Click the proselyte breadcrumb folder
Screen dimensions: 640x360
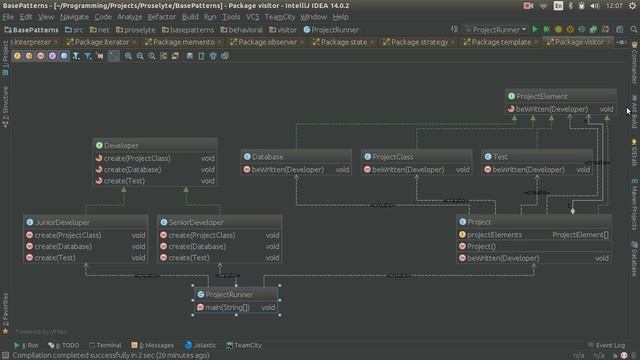pyautogui.click(x=135, y=30)
